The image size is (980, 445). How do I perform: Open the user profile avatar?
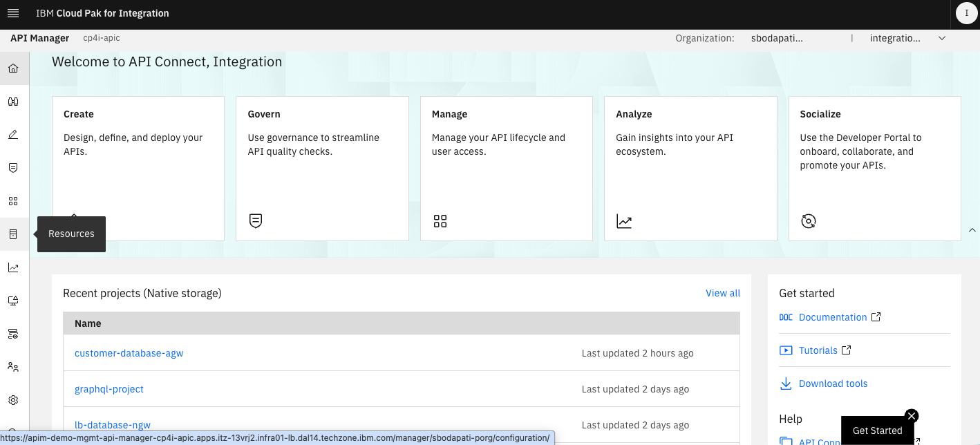965,14
